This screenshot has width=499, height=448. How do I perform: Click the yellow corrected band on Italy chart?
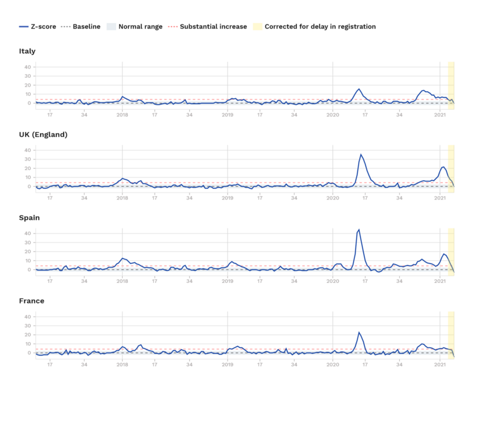pyautogui.click(x=451, y=85)
